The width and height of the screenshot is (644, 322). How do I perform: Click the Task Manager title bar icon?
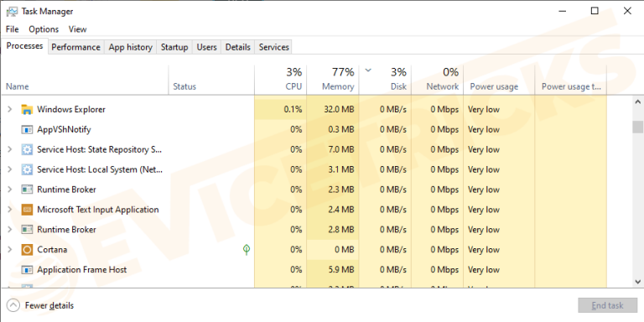pyautogui.click(x=12, y=12)
